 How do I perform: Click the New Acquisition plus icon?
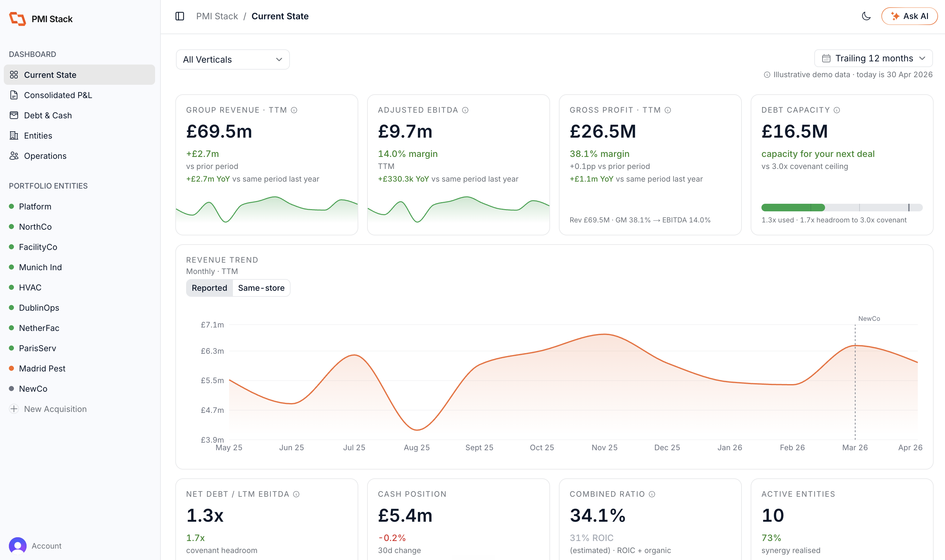point(14,409)
